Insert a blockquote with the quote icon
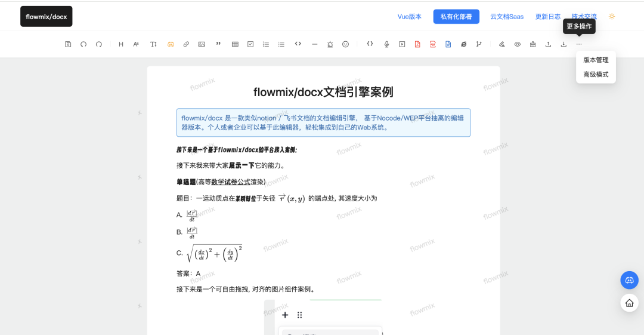Screen dimensions: 644x335 218,44
